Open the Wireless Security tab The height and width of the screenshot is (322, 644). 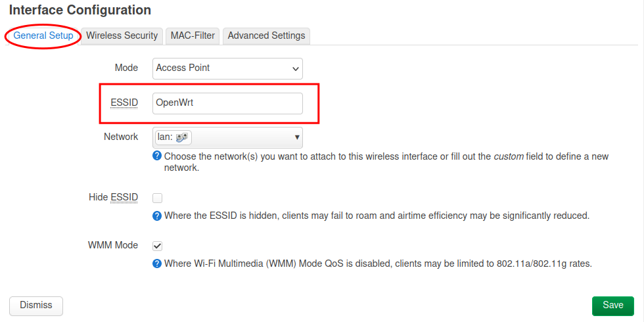pos(122,35)
